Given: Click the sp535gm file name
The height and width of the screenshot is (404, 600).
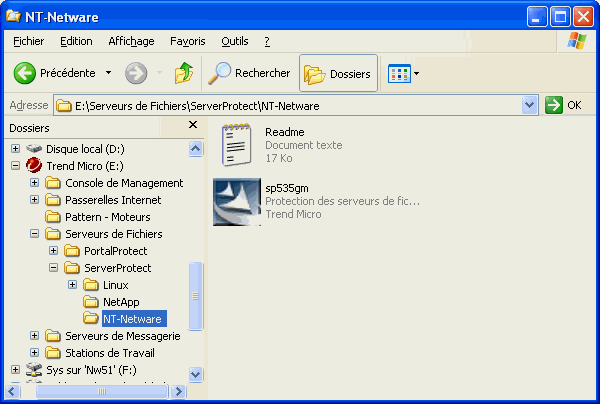Looking at the screenshot, I should click(287, 188).
